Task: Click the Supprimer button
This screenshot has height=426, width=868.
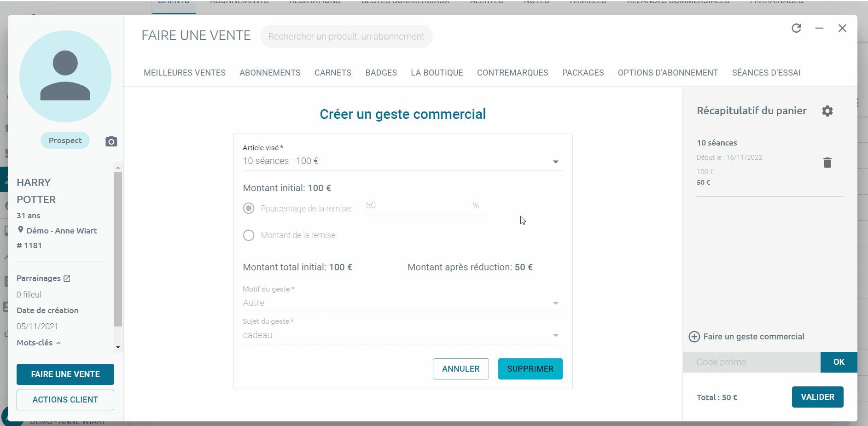Action: click(530, 369)
